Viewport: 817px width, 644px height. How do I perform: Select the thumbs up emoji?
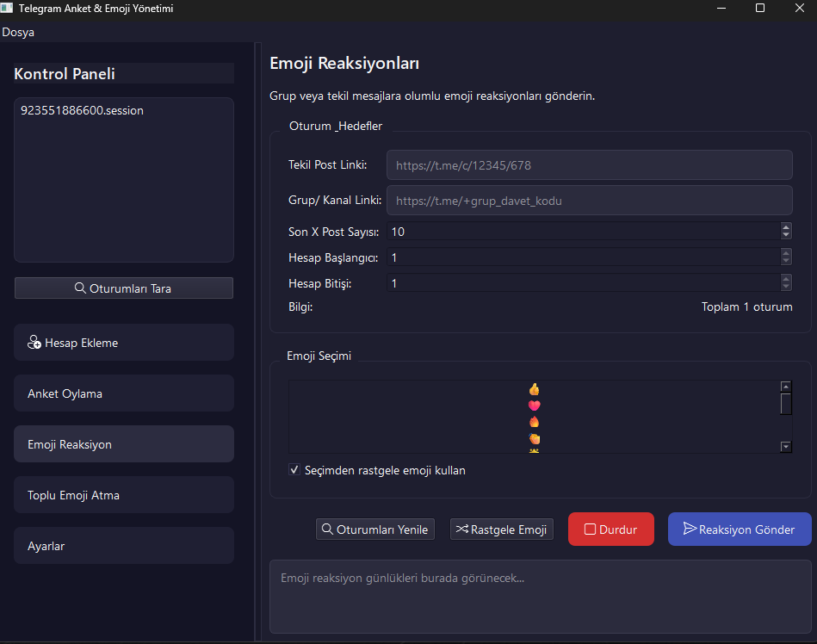(534, 389)
